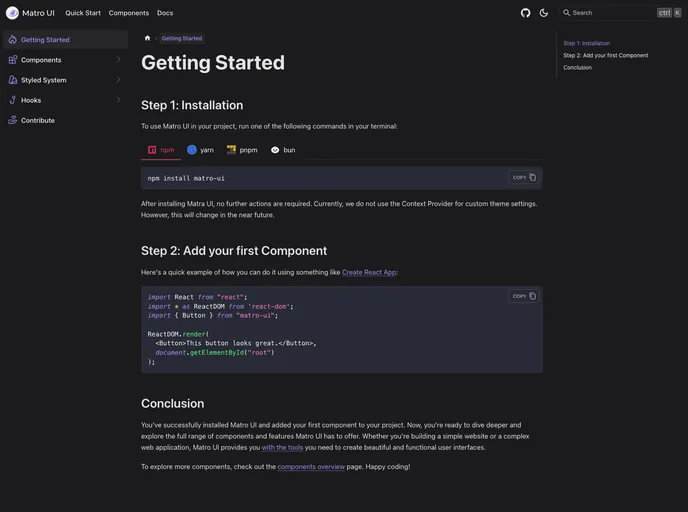Jump to Step 1: Installation in outline
Image resolution: width=688 pixels, height=512 pixels.
586,43
